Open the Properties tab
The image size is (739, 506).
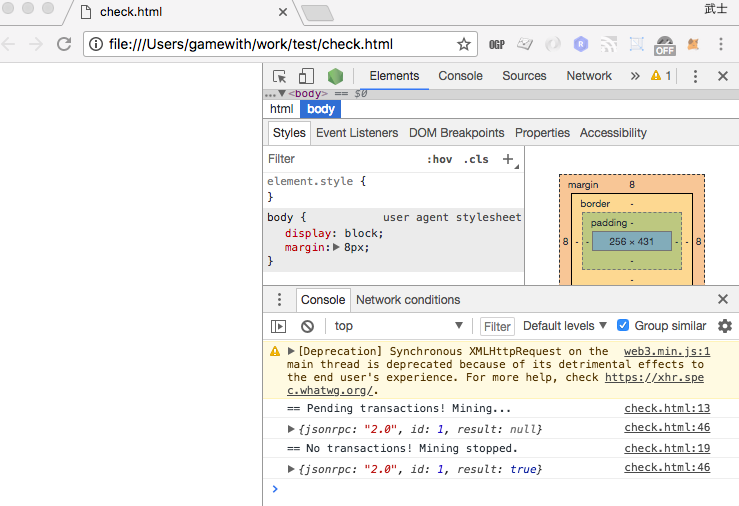pyautogui.click(x=542, y=133)
